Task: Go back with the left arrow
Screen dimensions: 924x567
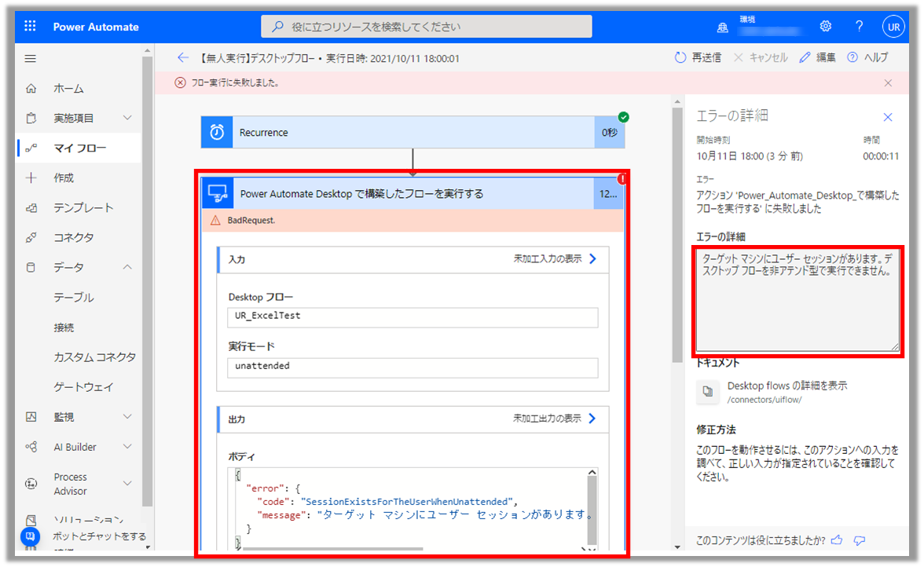Action: click(182, 57)
